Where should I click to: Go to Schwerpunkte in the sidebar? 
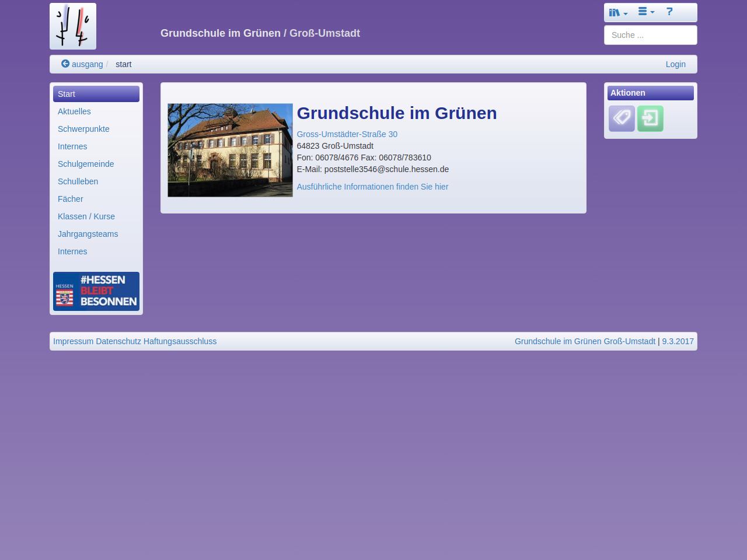tap(83, 129)
